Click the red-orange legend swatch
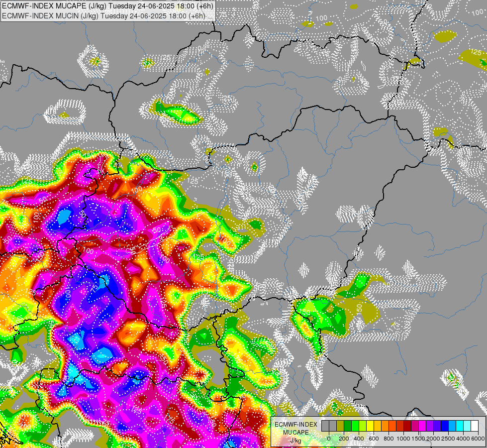This screenshot has height=448, width=487. pyautogui.click(x=392, y=426)
